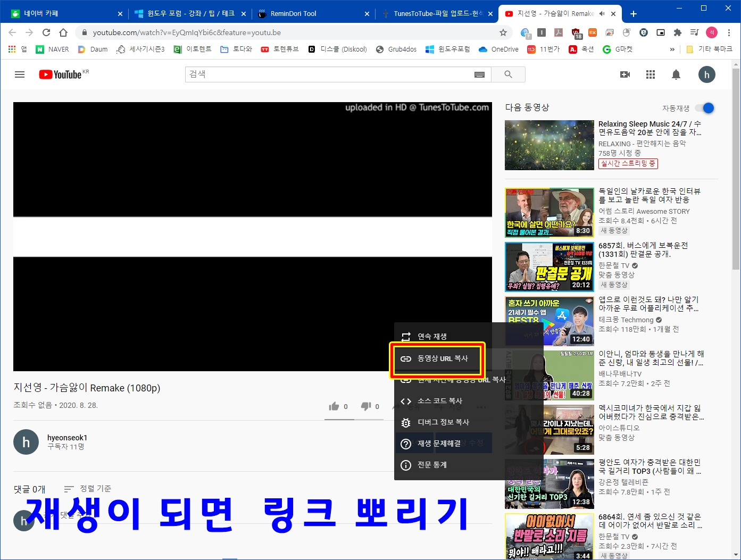Switch to the ReminDori Tool tab
741x560 pixels.
pos(313,14)
